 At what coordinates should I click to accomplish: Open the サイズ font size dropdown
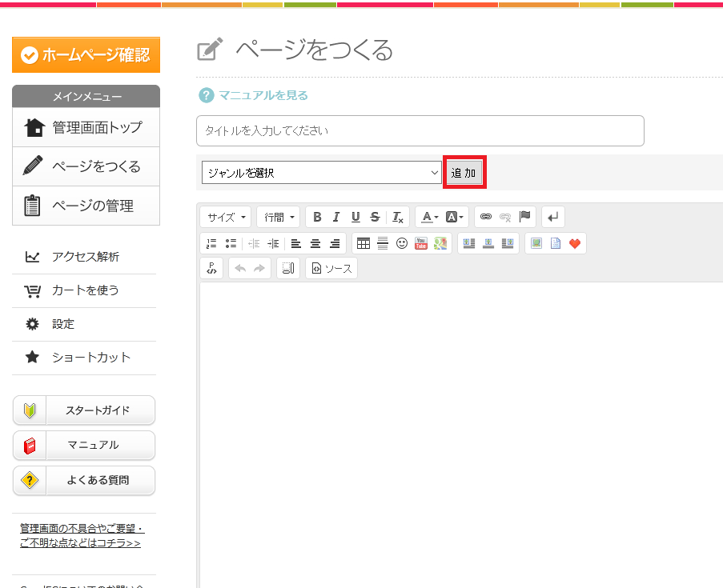227,217
